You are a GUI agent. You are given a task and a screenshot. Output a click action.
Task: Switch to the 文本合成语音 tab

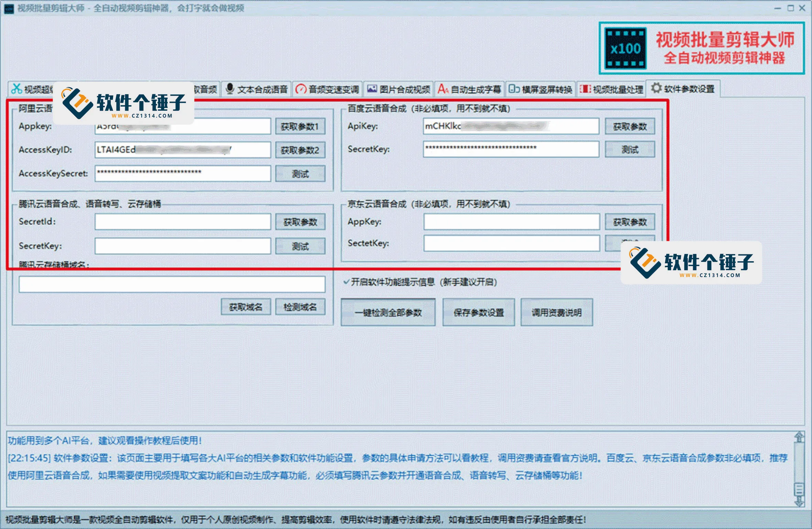pyautogui.click(x=256, y=89)
